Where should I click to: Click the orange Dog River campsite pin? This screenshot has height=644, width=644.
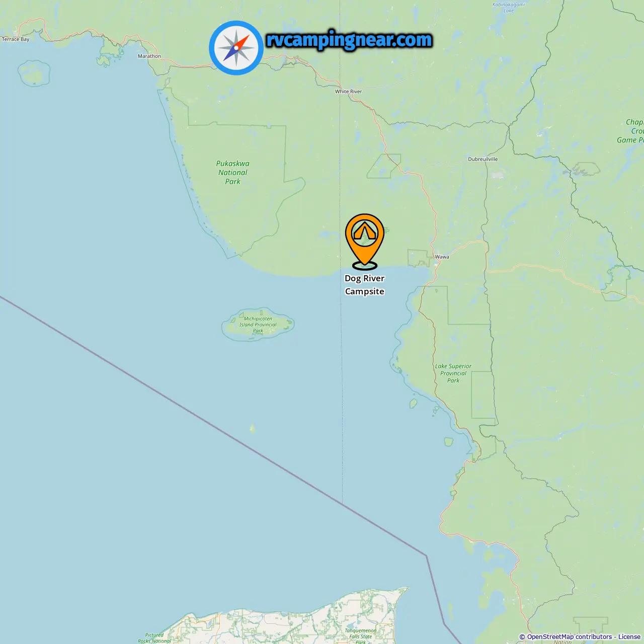(364, 242)
